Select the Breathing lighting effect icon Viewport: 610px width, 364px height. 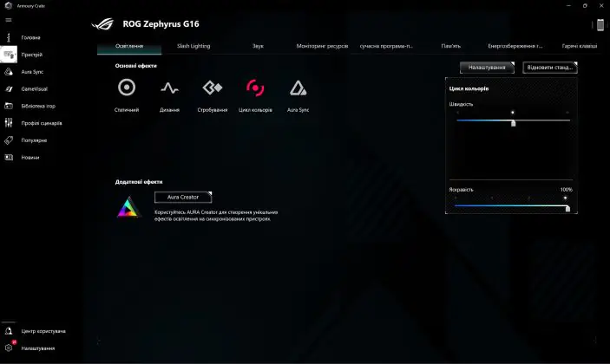point(169,88)
